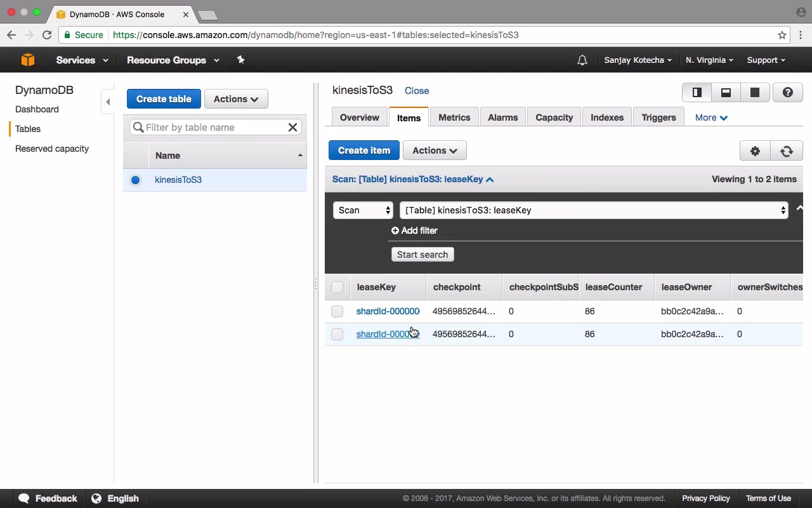Viewport: 812px width, 508px height.
Task: Go to the DynamoDB Dashboard
Action: point(37,109)
